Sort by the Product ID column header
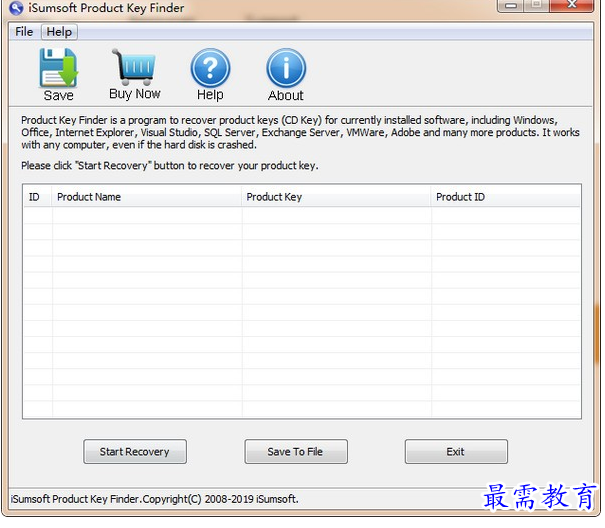 click(505, 197)
